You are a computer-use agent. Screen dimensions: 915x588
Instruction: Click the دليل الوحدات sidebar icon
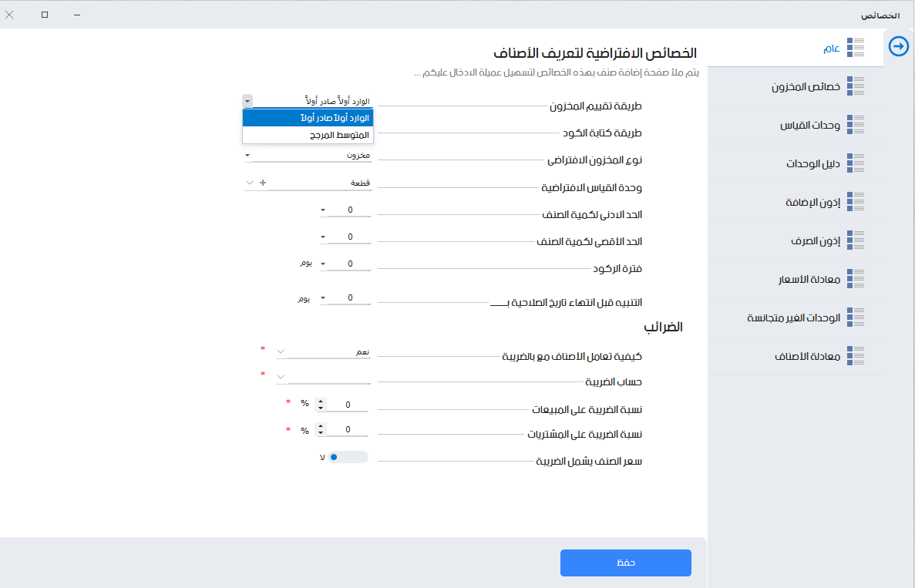click(856, 163)
